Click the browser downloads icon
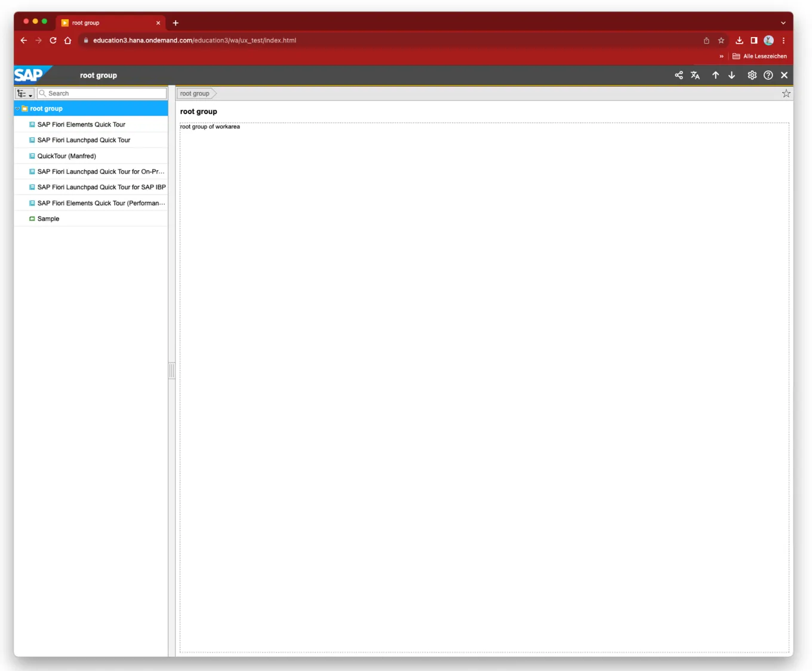Screen dimensions: 812x671 [739, 41]
